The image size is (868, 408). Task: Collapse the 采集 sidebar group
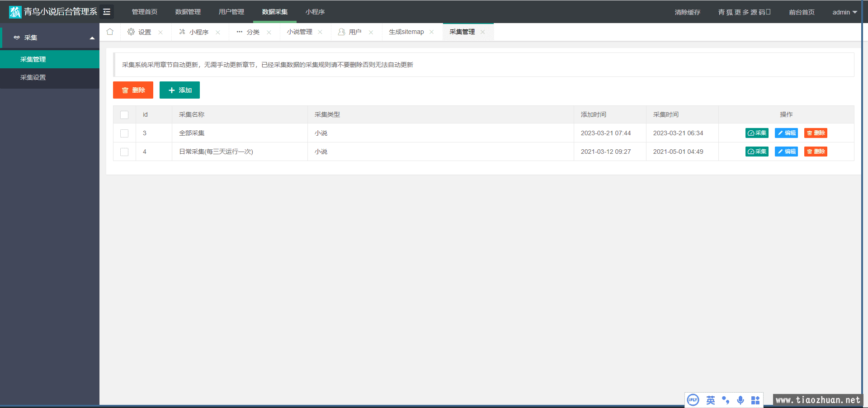pos(50,38)
